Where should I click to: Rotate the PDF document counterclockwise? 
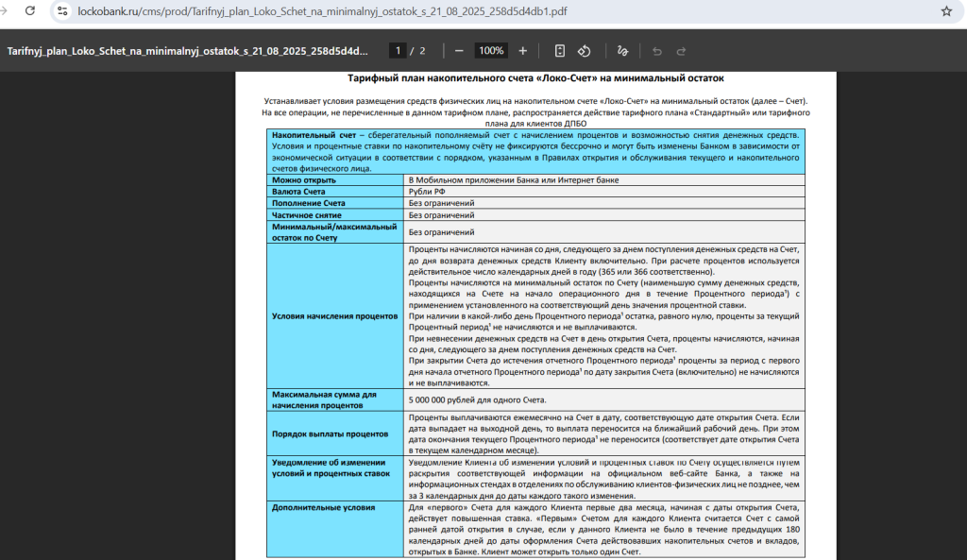pos(584,51)
